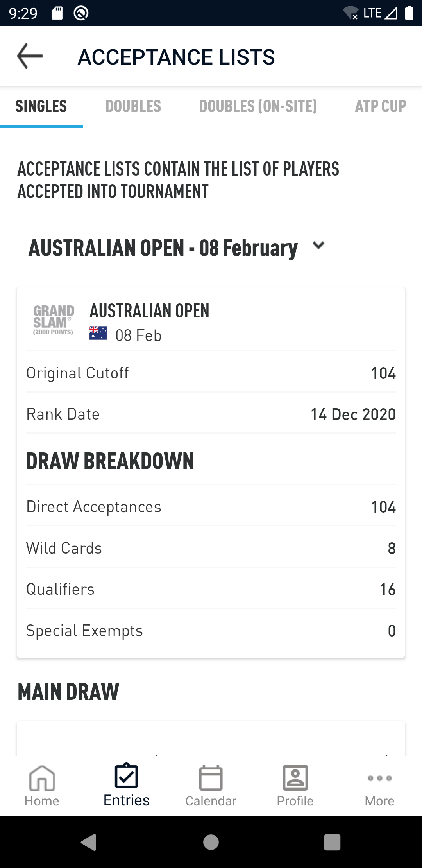Tap the back arrow icon
This screenshot has width=422, height=868.
point(30,56)
